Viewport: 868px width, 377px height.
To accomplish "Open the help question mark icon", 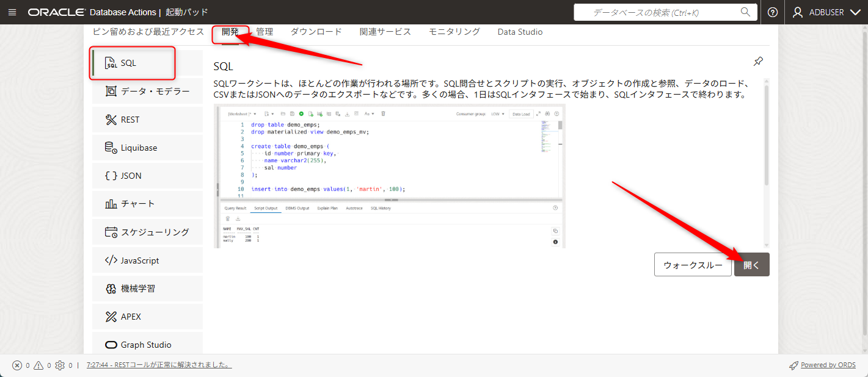I will 773,12.
